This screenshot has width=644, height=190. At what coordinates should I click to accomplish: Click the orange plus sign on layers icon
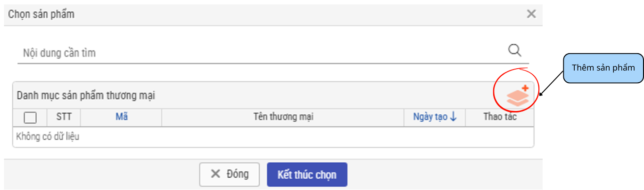click(x=525, y=88)
